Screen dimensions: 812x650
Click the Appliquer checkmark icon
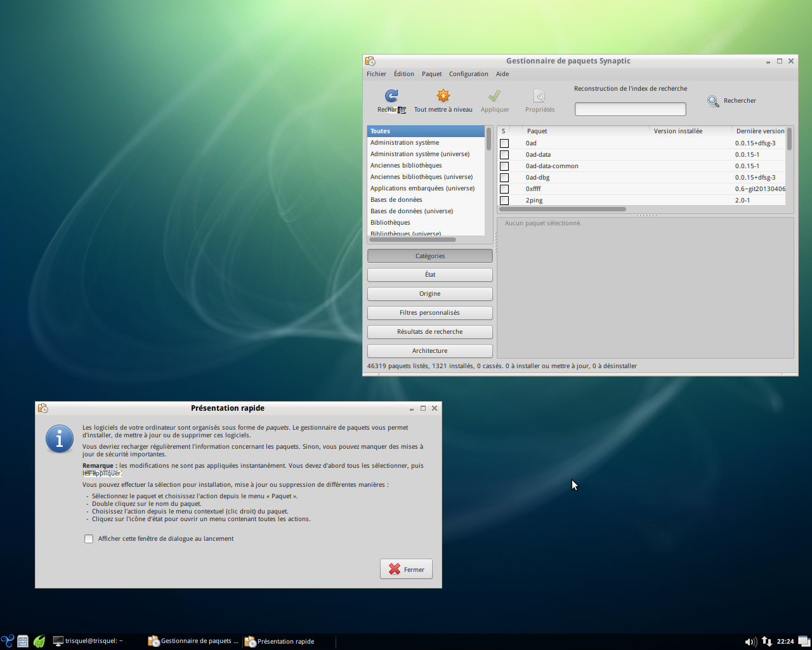tap(494, 96)
